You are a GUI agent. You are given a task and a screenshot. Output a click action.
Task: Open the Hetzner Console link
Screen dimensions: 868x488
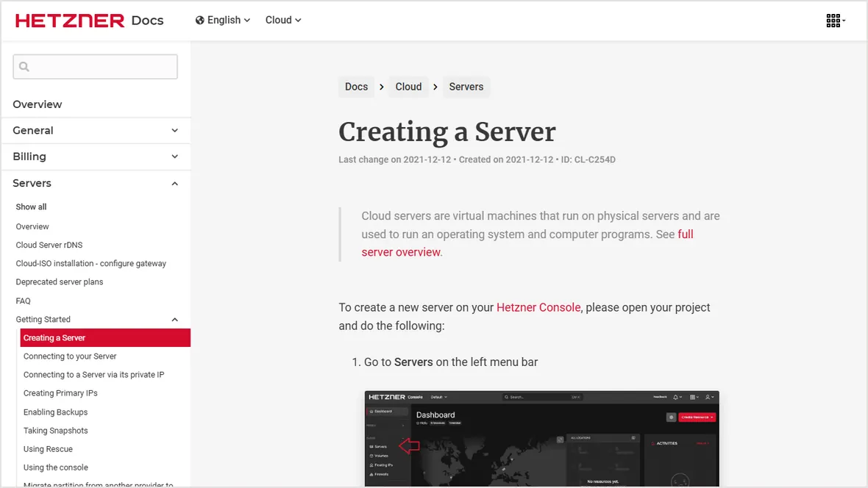[538, 308]
